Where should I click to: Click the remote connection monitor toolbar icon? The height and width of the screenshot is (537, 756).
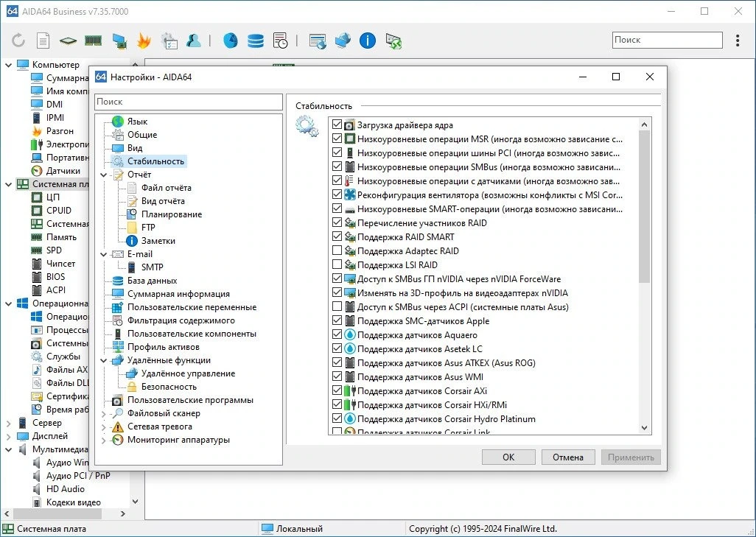[x=393, y=41]
